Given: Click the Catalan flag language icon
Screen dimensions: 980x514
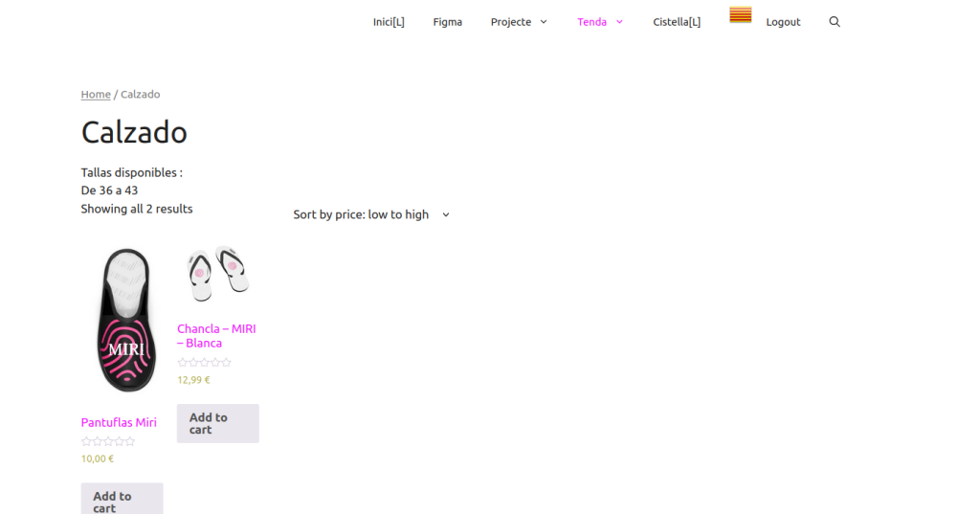Looking at the screenshot, I should coord(740,15).
